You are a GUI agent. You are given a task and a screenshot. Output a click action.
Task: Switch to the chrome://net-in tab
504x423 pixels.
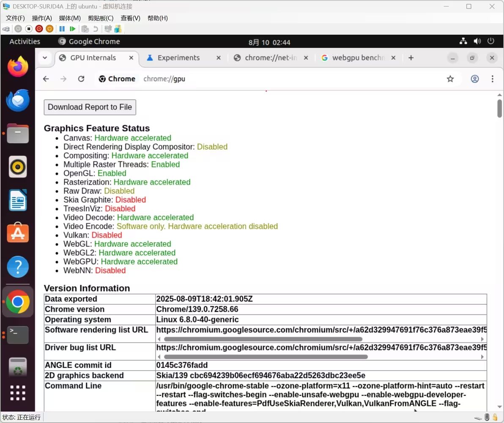click(271, 58)
